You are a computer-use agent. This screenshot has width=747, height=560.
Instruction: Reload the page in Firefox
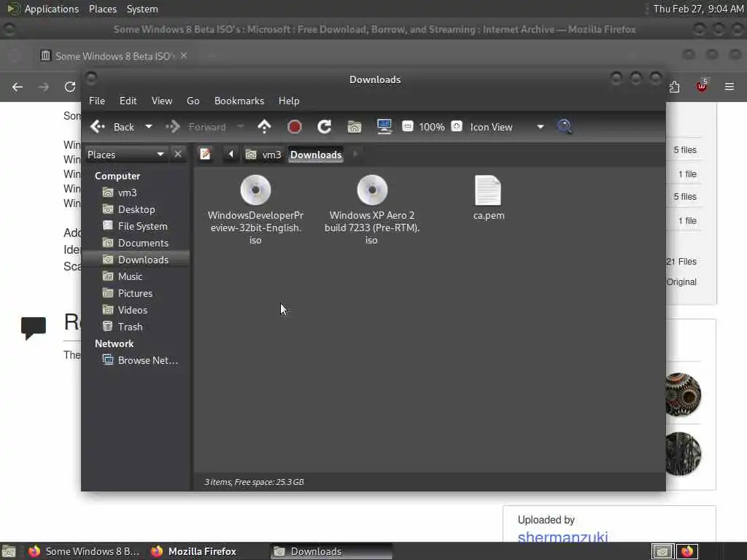(x=70, y=87)
